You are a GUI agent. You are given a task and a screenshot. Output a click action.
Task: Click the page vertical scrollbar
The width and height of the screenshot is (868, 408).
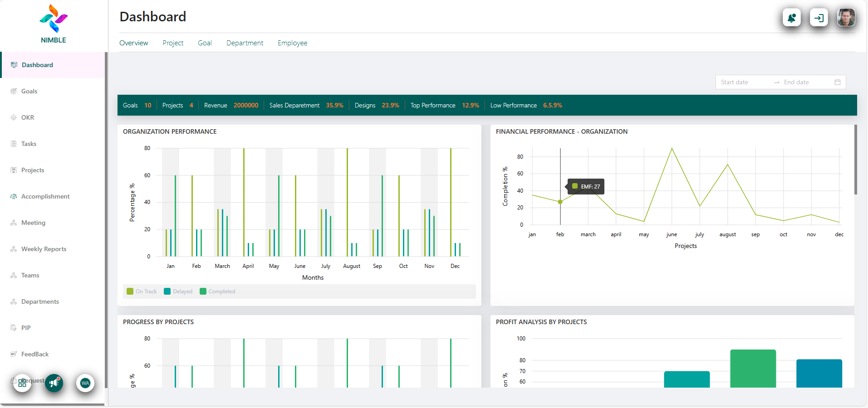point(855,159)
